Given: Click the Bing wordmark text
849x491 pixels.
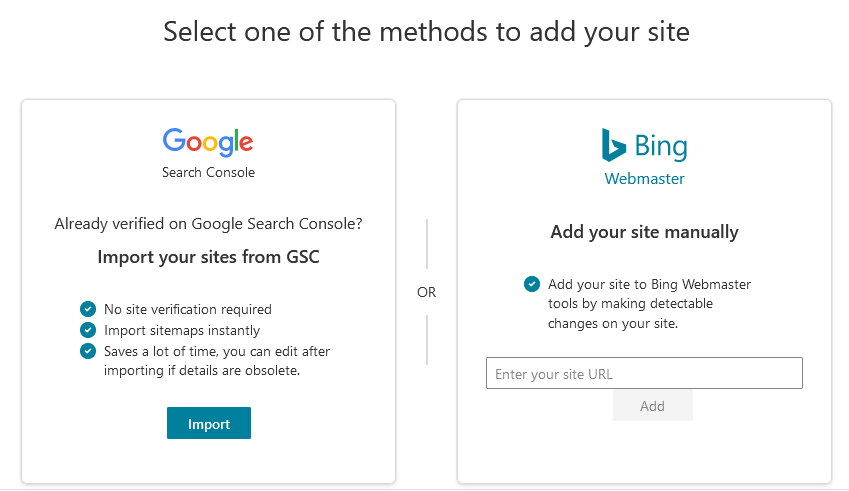Looking at the screenshot, I should (661, 147).
